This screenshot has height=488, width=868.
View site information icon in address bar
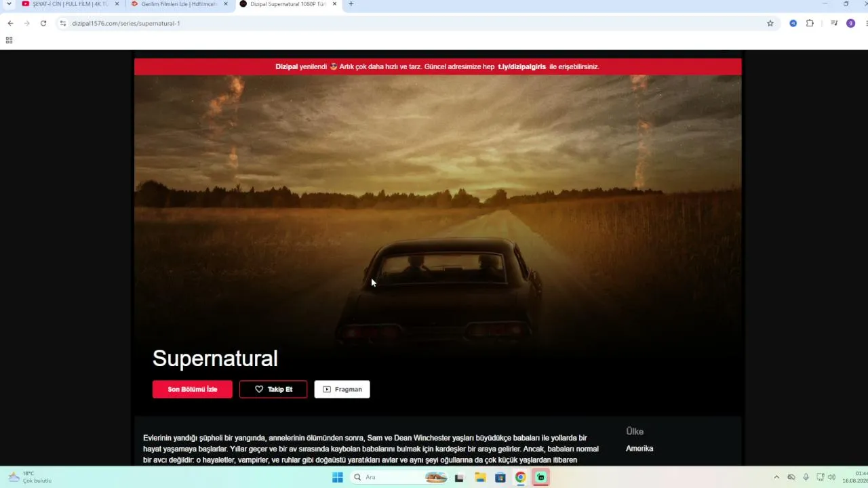pos(63,23)
